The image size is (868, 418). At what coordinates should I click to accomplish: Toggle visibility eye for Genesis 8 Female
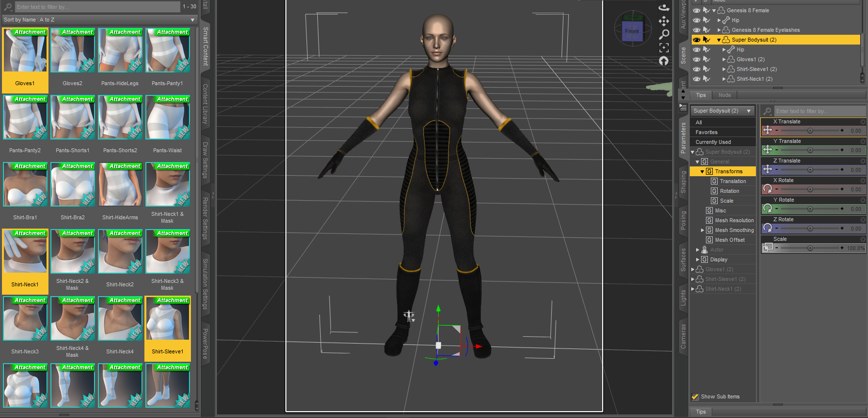coord(697,10)
